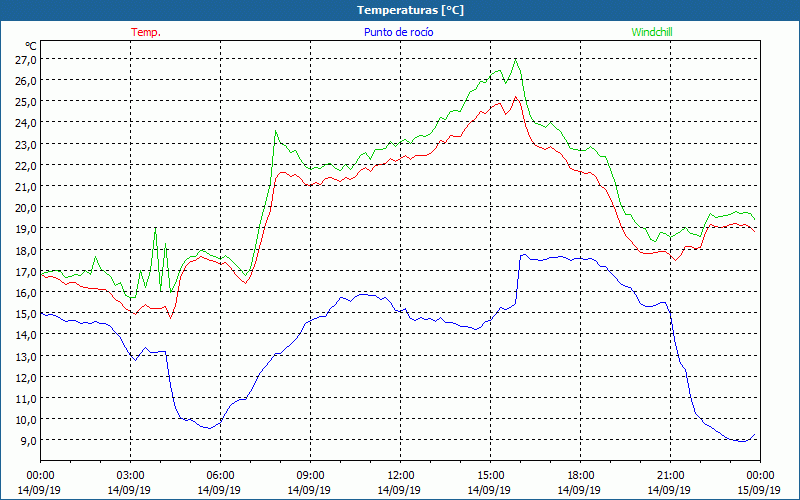Click the 9,0 y-axis value
Screen dimensions: 800x500
30,441
